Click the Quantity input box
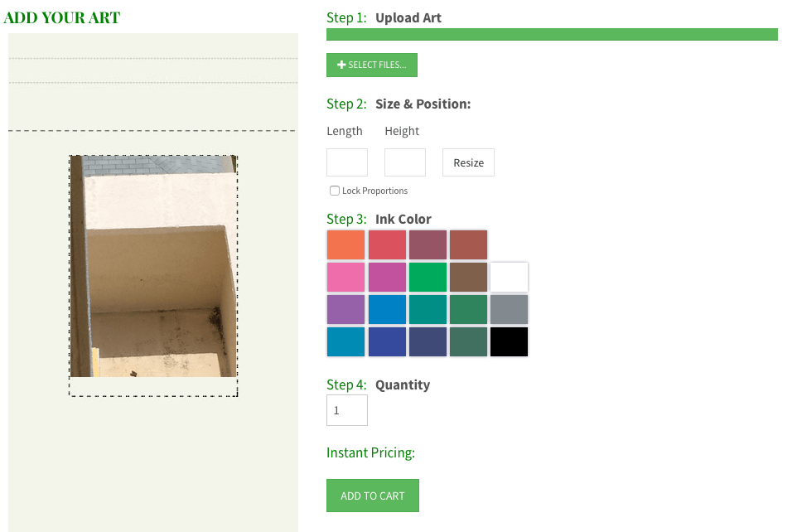This screenshot has width=802, height=532. 347,410
